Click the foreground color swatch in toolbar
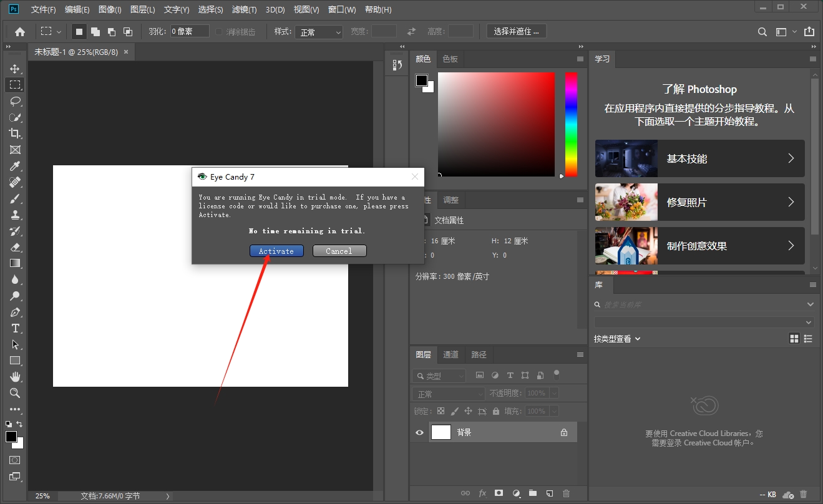The height and width of the screenshot is (504, 823). click(11, 437)
